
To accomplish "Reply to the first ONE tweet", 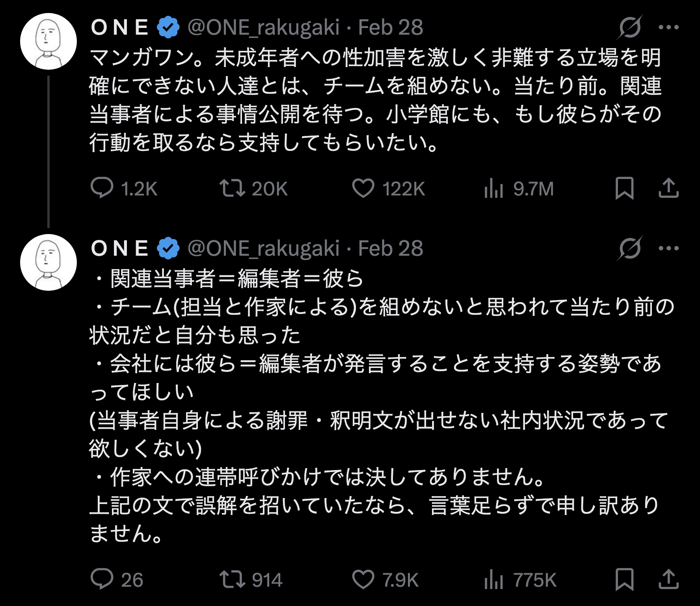I will pos(102,188).
